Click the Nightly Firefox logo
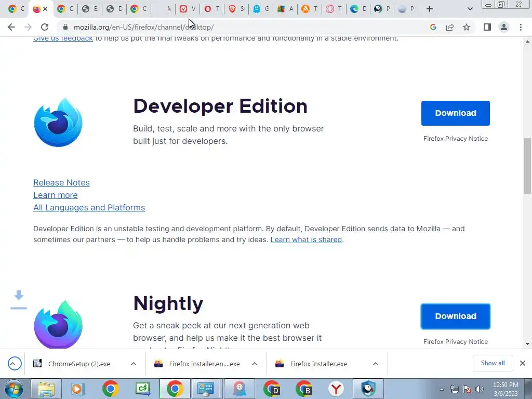The image size is (532, 399). click(58, 324)
